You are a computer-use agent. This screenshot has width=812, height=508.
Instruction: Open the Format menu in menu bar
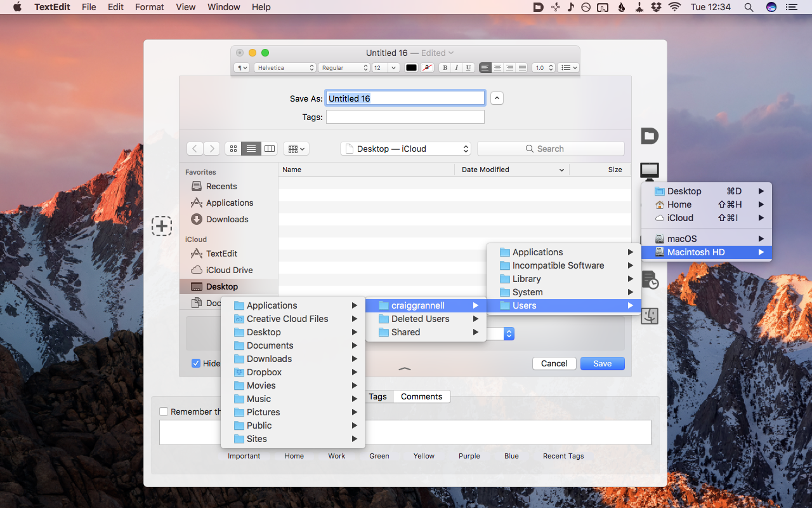point(150,7)
